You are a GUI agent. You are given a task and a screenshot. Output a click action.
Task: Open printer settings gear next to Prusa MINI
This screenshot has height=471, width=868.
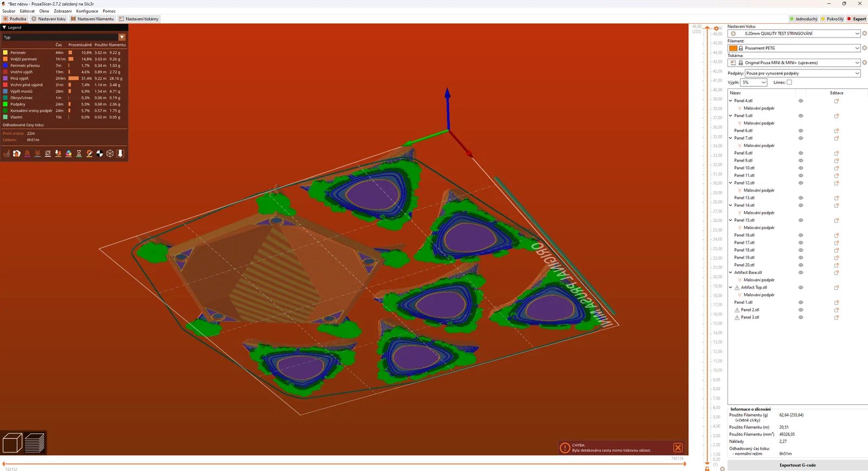pos(864,63)
